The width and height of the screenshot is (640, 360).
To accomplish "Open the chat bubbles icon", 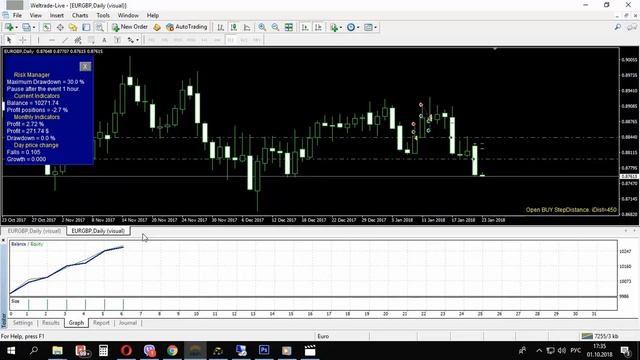I will [632, 27].
